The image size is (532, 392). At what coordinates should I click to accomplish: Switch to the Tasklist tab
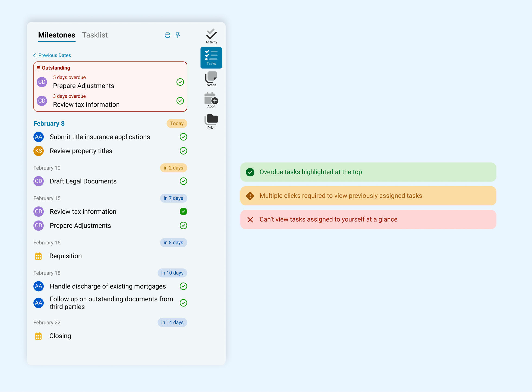(x=95, y=35)
